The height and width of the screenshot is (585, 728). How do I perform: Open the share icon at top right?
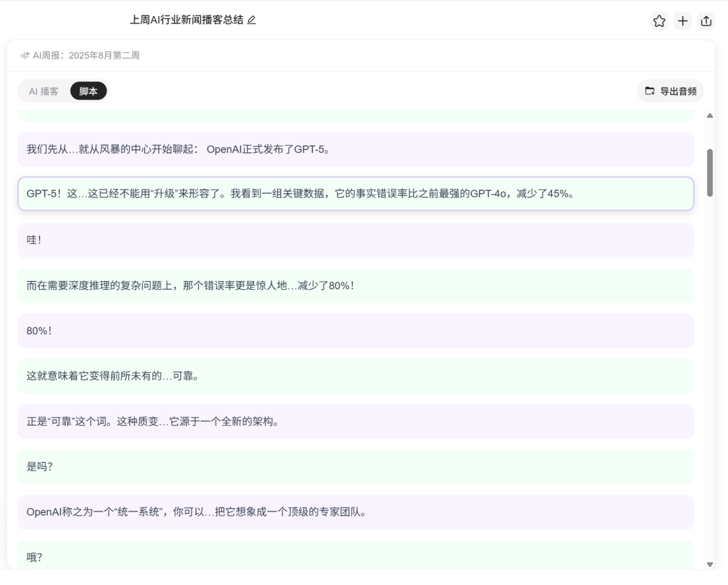tap(706, 21)
